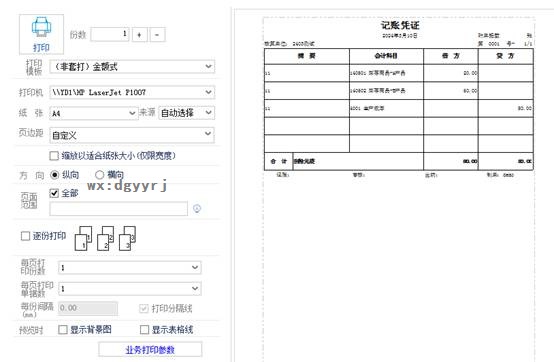Click the collate pages 1 icon

click(x=83, y=238)
